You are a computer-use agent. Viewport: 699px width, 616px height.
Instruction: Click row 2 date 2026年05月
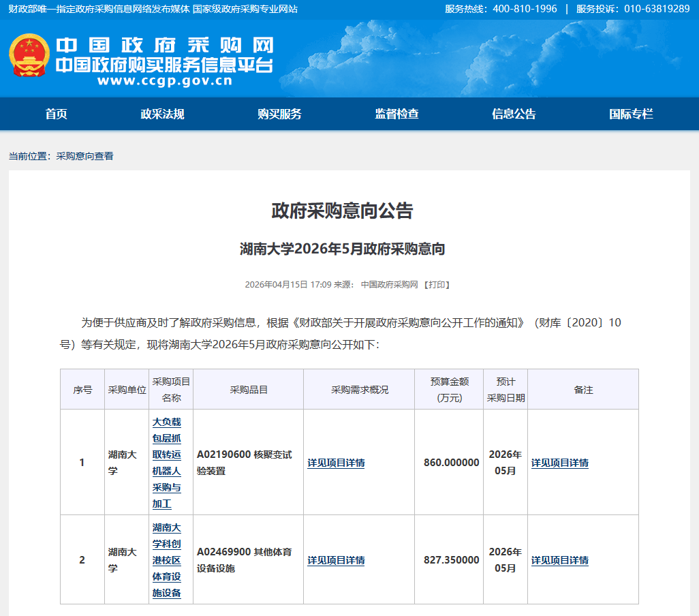pos(505,560)
